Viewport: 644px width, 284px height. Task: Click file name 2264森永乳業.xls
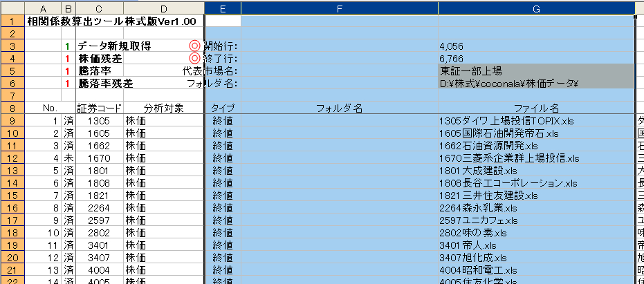click(x=478, y=208)
